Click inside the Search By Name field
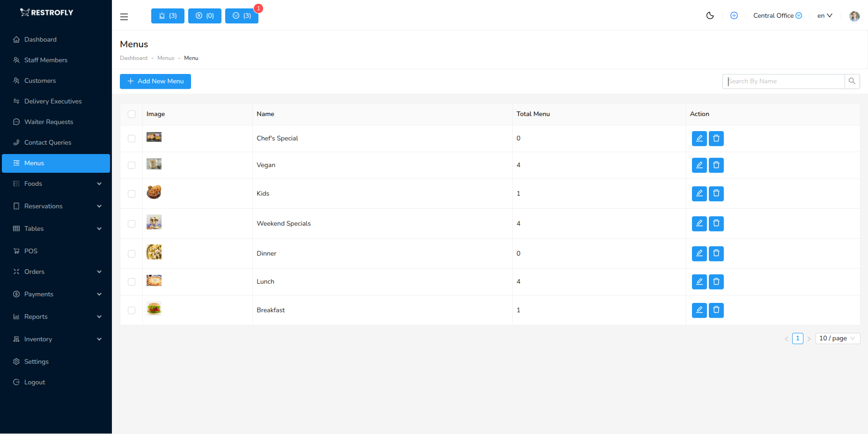Screen dimensions: 868x434 [783, 81]
